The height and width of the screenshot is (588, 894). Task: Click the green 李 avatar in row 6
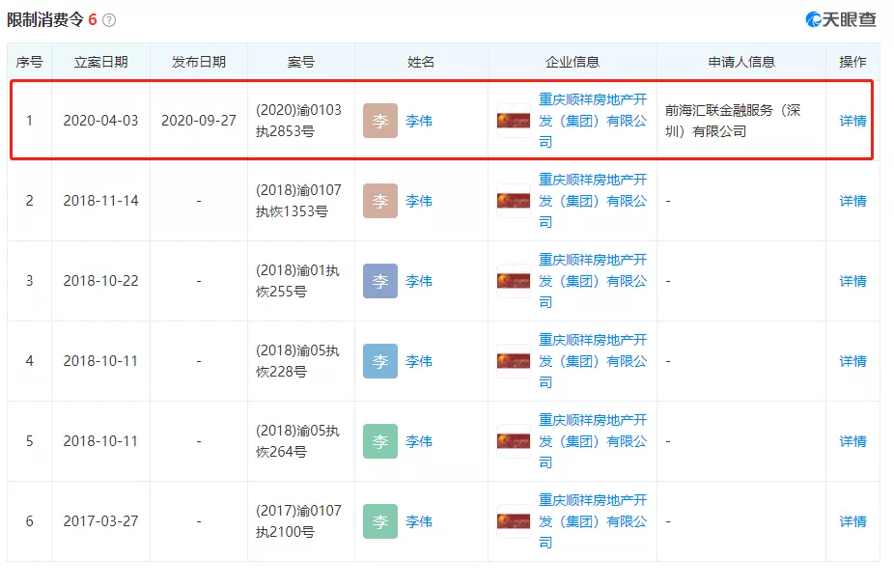380,521
